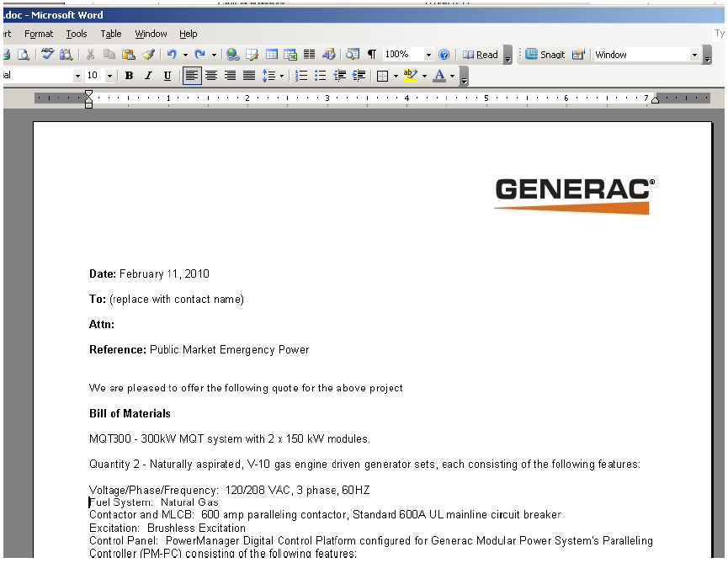The image size is (728, 563).
Task: Toggle Align Left paragraph alignment
Action: [x=192, y=75]
